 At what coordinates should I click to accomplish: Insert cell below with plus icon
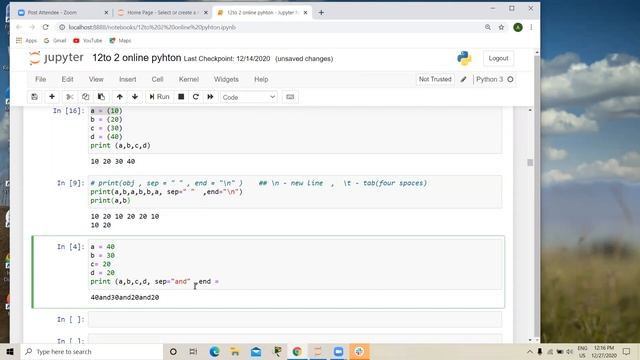[x=52, y=97]
